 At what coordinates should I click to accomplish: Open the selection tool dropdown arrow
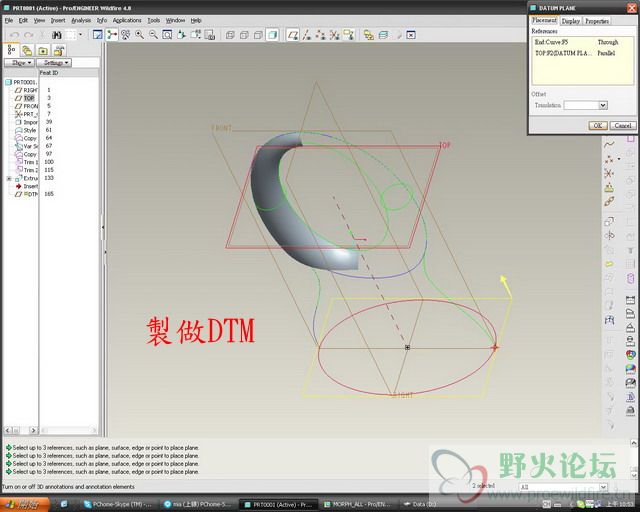(x=80, y=35)
